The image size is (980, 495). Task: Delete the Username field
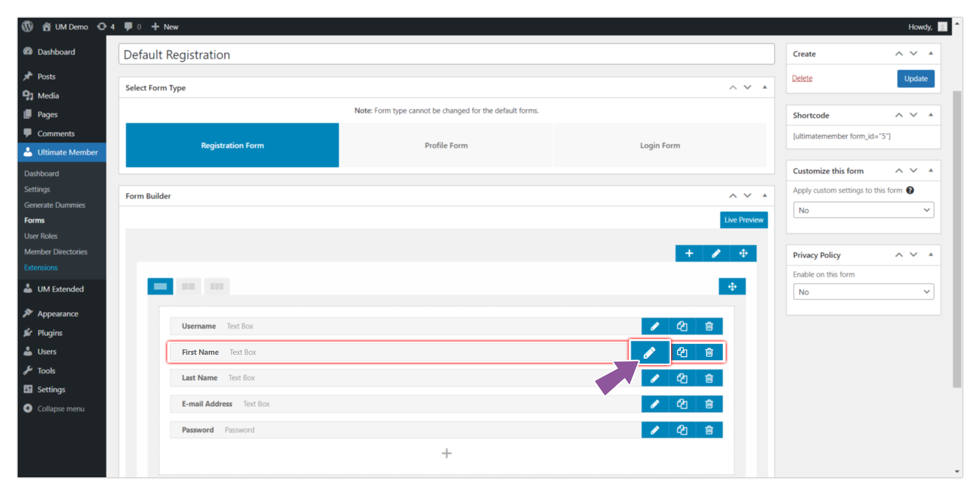pyautogui.click(x=709, y=326)
